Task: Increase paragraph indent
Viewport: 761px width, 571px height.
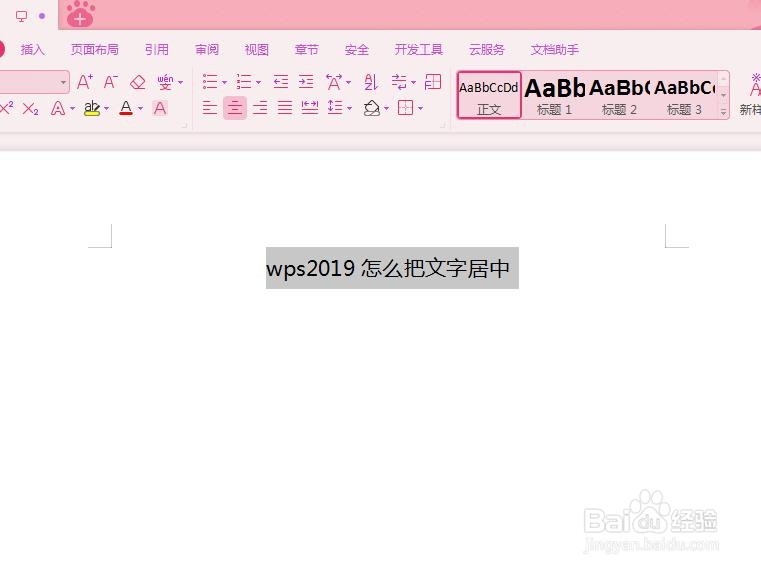Action: (306, 82)
